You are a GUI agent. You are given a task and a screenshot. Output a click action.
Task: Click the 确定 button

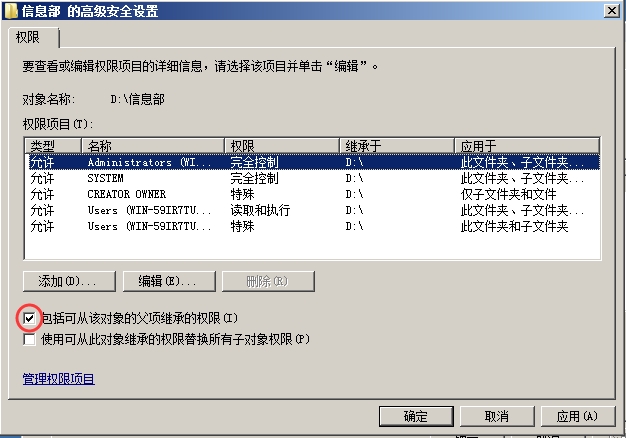pyautogui.click(x=416, y=416)
